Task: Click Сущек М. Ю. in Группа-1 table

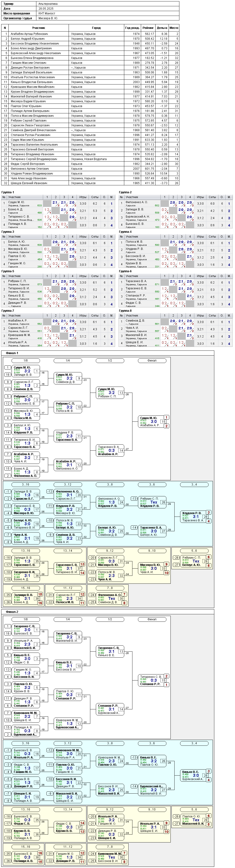Action: tap(16, 202)
